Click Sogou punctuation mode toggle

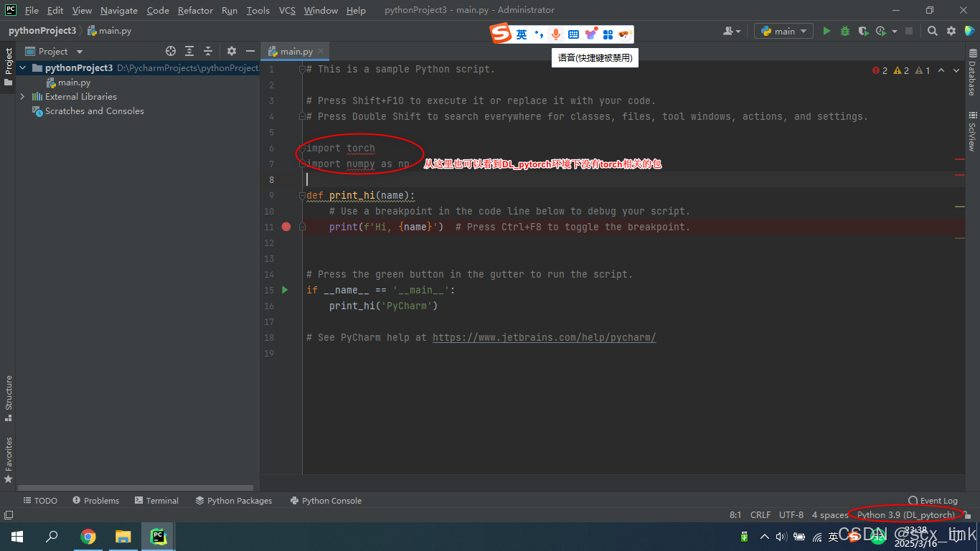pyautogui.click(x=540, y=34)
